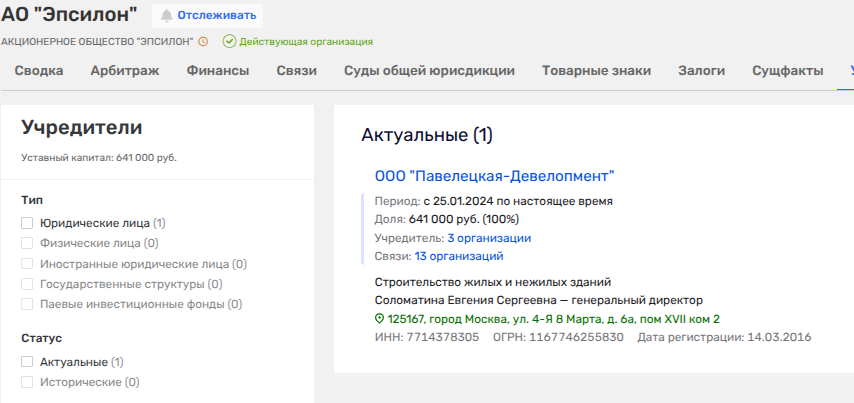Click the orange clock icon beside company name
This screenshot has width=854, height=403.
tap(203, 42)
